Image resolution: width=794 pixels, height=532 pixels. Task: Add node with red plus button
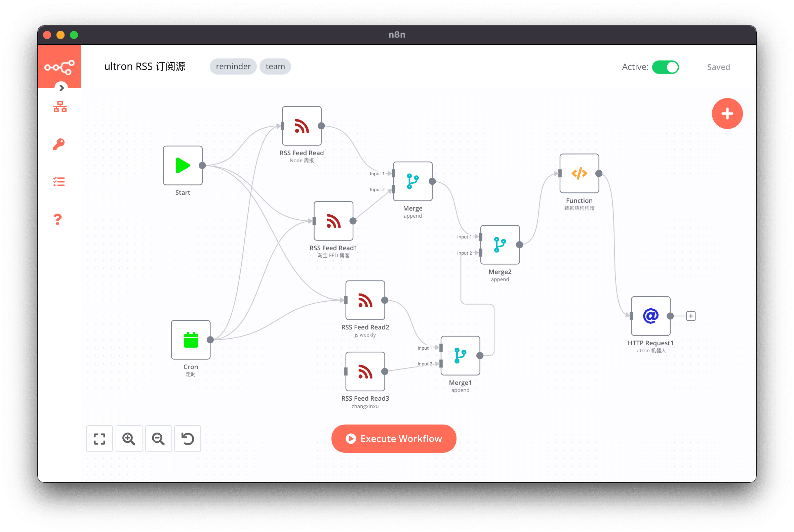tap(727, 114)
